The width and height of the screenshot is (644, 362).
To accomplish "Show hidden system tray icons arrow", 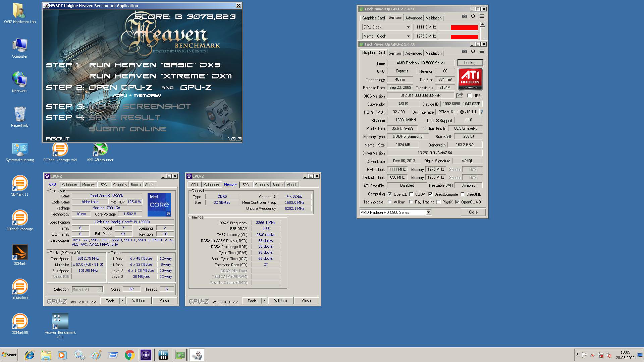I will (x=577, y=355).
